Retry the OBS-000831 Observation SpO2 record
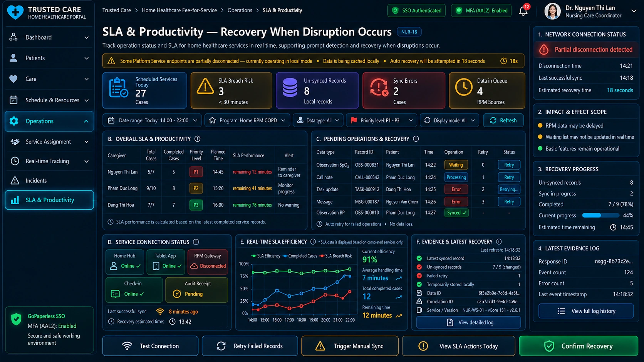The width and height of the screenshot is (644, 362). [509, 165]
